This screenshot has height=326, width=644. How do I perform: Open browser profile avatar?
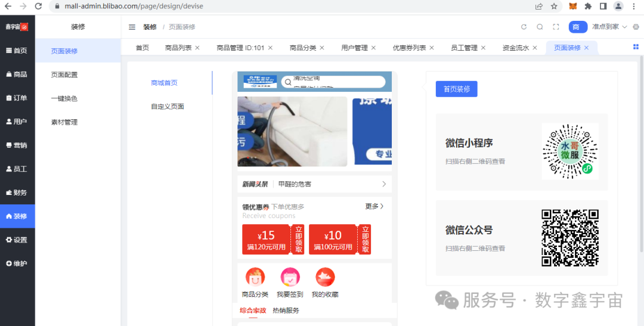pyautogui.click(x=618, y=6)
